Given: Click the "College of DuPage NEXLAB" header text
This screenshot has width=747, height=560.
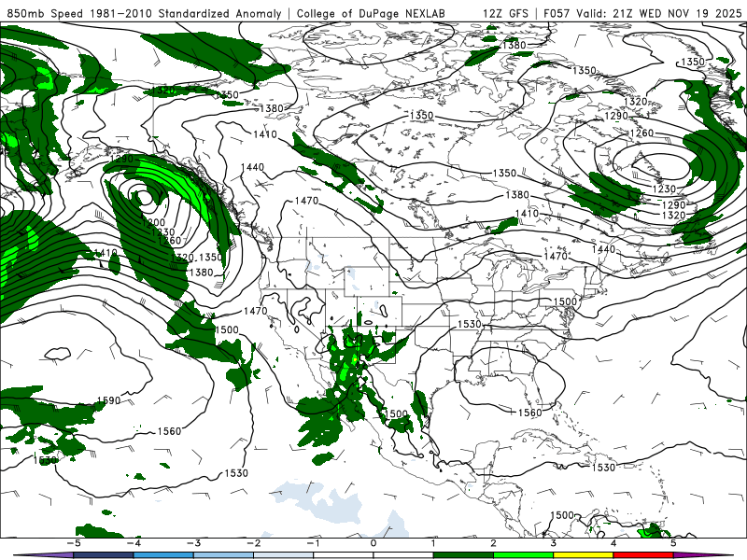Looking at the screenshot, I should coord(371,13).
